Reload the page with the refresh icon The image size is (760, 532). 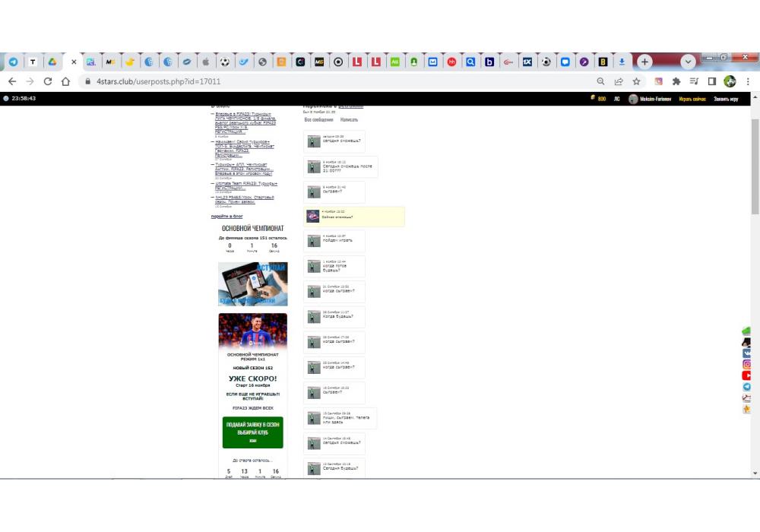click(48, 81)
